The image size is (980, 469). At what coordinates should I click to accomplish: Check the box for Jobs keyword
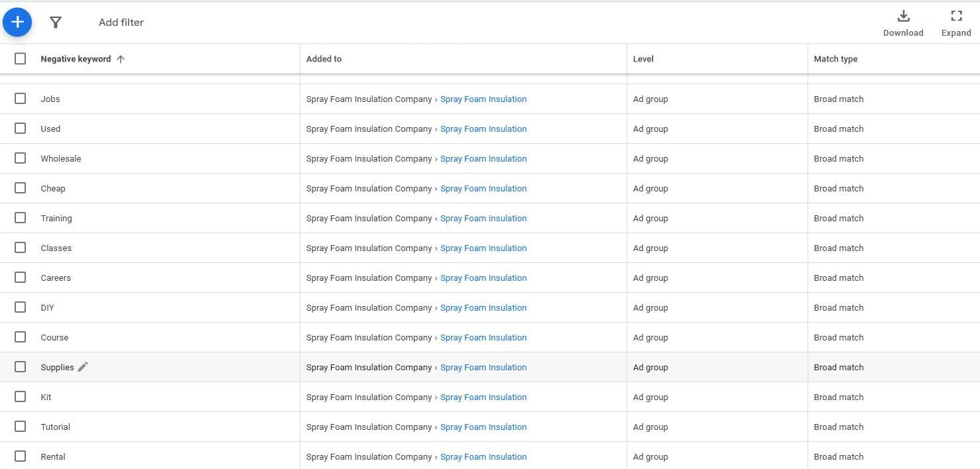(21, 98)
